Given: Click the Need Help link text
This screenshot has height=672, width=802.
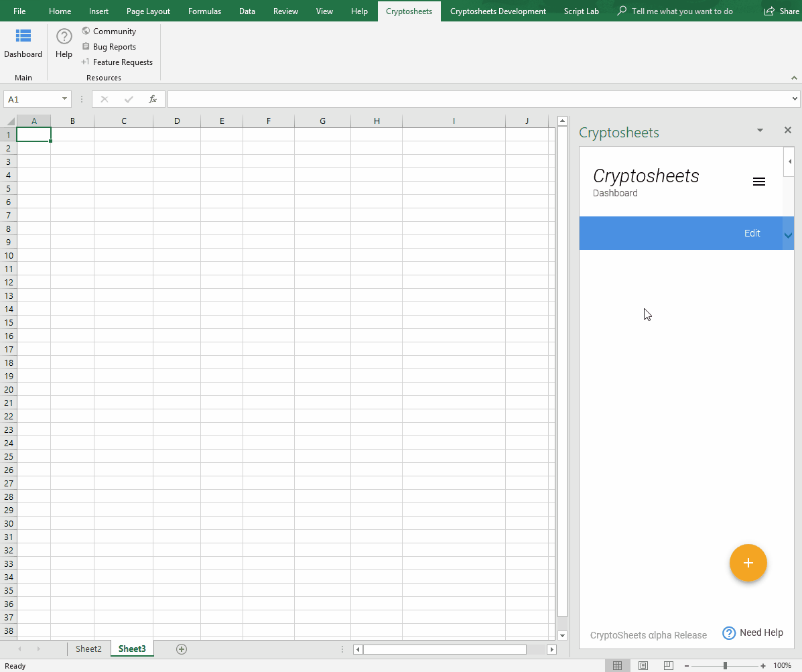Looking at the screenshot, I should click(x=761, y=632).
